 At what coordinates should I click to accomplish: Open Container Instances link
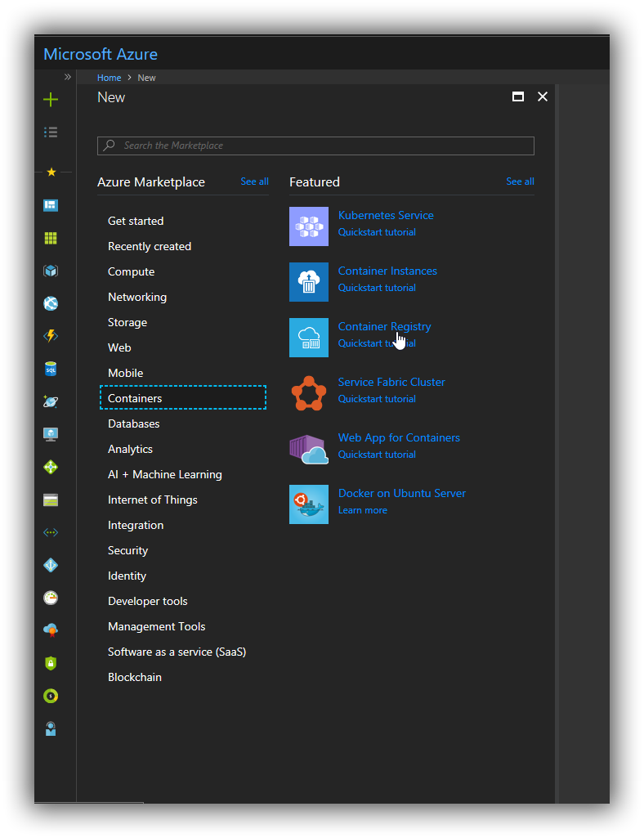[387, 271]
